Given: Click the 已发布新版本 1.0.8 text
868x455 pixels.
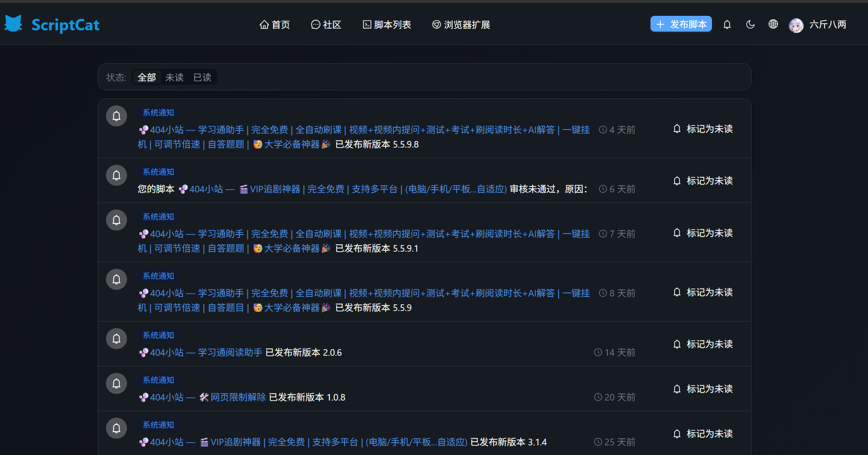Looking at the screenshot, I should (307, 397).
